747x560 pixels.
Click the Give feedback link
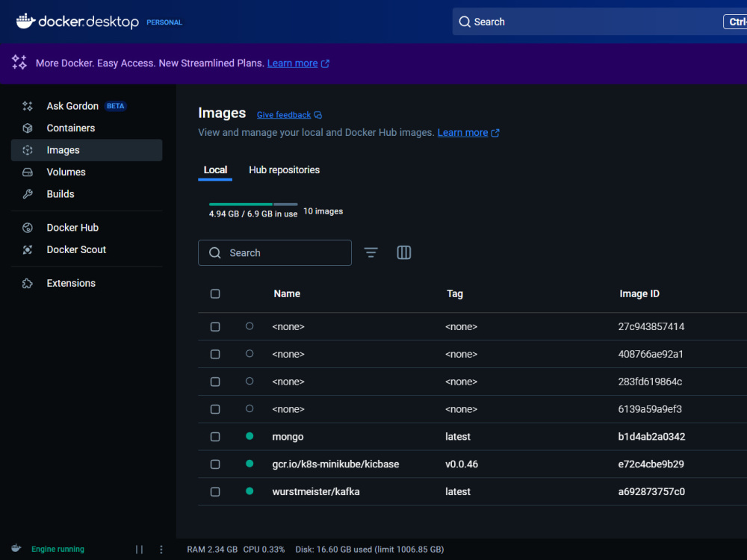click(284, 115)
